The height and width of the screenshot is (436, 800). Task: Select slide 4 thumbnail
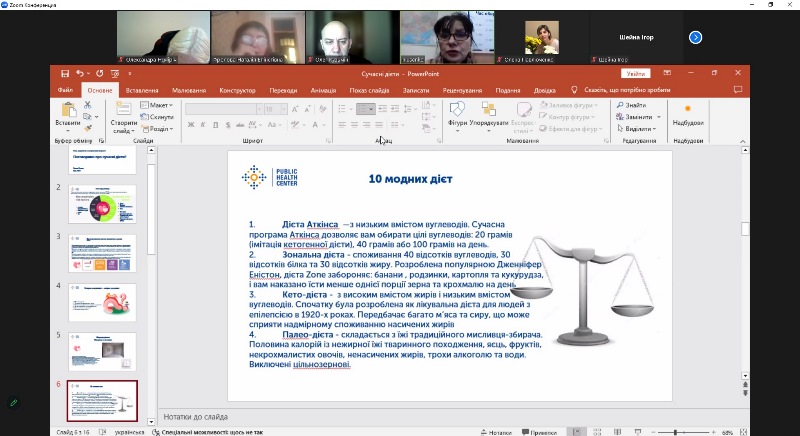coord(102,303)
